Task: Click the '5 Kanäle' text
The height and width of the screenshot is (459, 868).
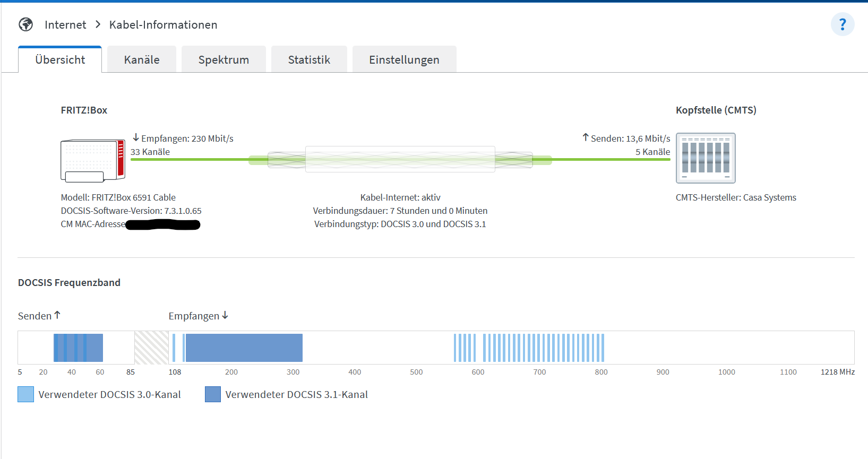Action: tap(653, 152)
